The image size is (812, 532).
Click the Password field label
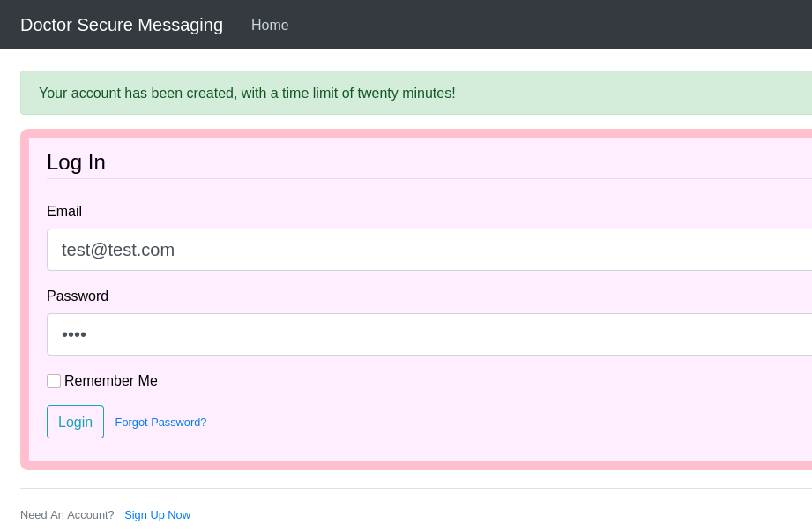point(78,296)
